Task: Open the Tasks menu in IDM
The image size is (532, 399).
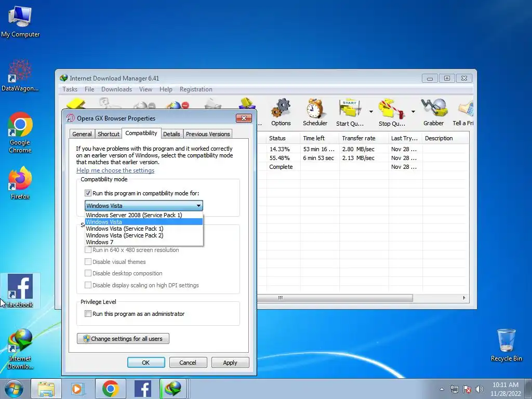Action: point(70,89)
